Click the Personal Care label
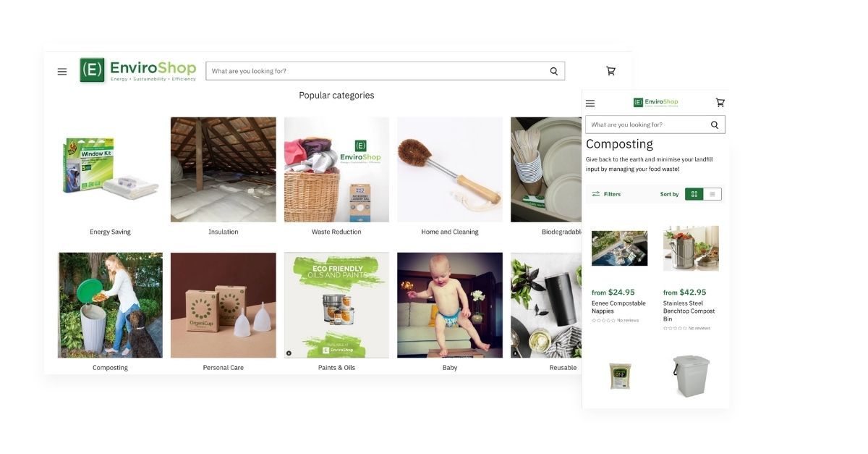Image resolution: width=868 pixels, height=454 pixels. (x=223, y=368)
